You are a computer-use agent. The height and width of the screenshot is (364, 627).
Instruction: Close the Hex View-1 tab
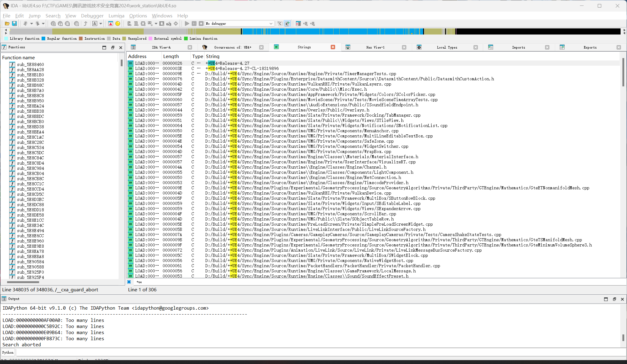pyautogui.click(x=404, y=47)
